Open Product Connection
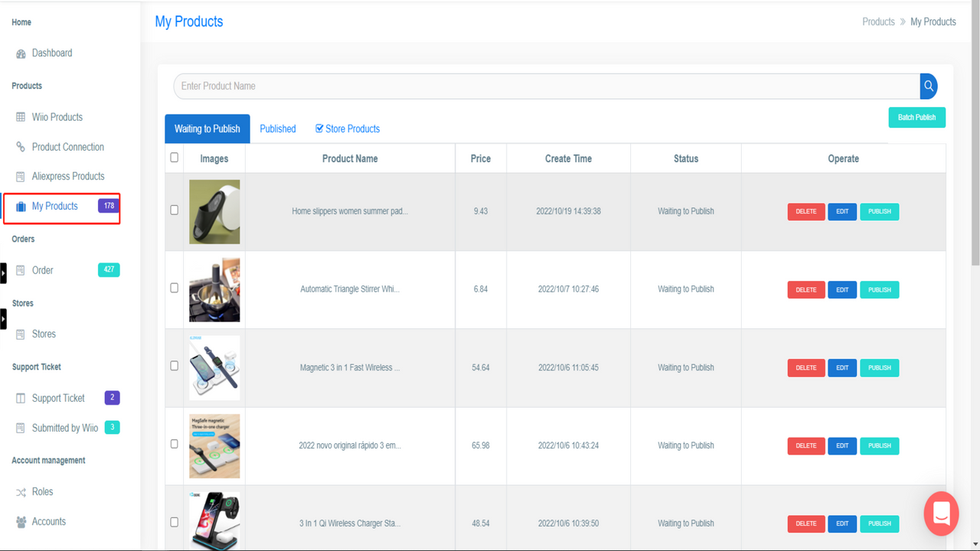The width and height of the screenshot is (980, 551). coord(67,146)
